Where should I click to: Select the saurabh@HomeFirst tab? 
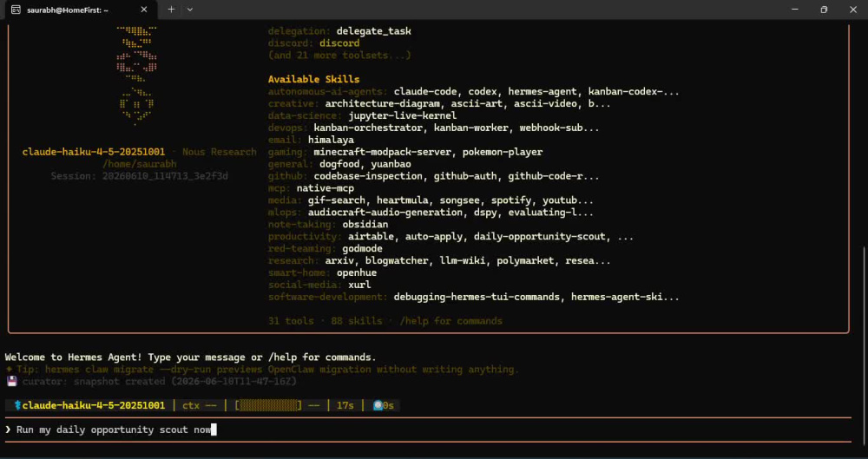(x=79, y=10)
